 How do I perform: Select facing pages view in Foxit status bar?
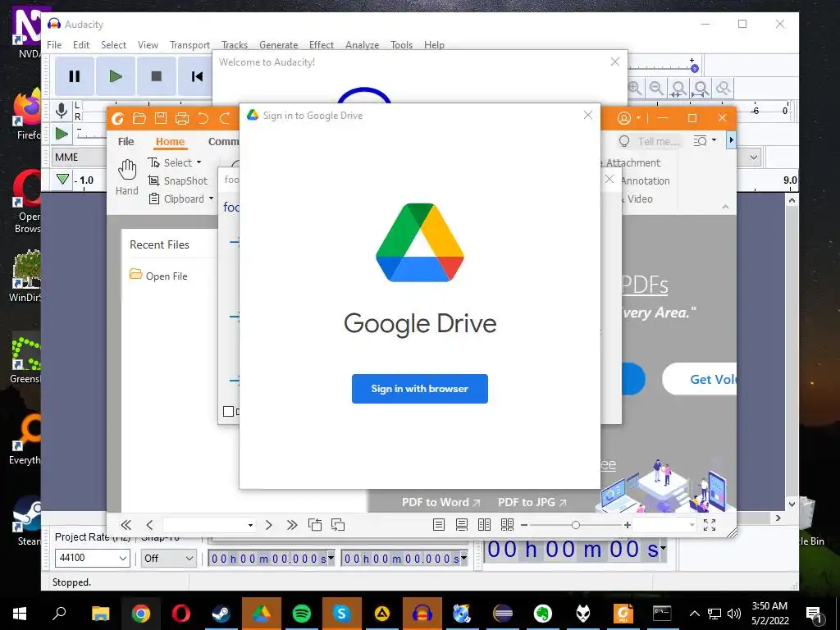[484, 525]
